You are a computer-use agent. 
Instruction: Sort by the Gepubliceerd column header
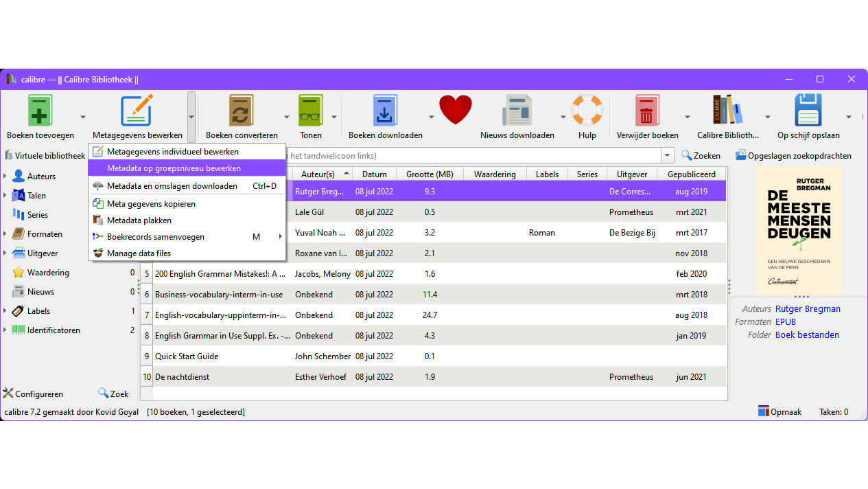692,174
